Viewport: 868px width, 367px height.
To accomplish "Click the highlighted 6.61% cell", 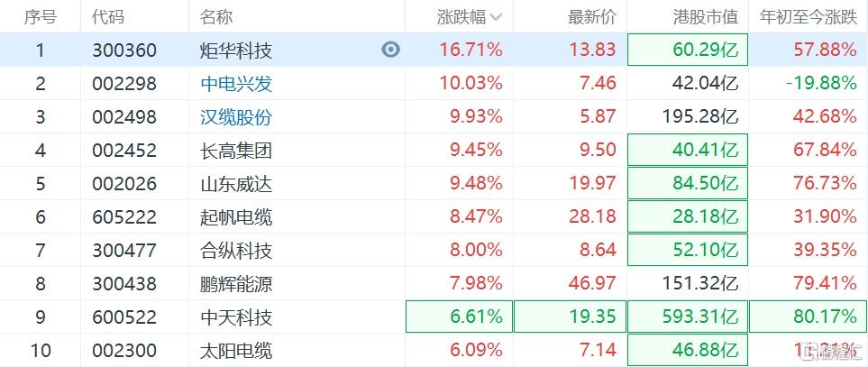I will point(460,317).
